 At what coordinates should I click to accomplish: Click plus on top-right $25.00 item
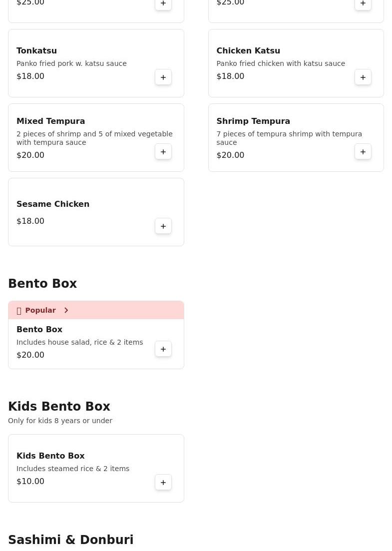point(363,4)
